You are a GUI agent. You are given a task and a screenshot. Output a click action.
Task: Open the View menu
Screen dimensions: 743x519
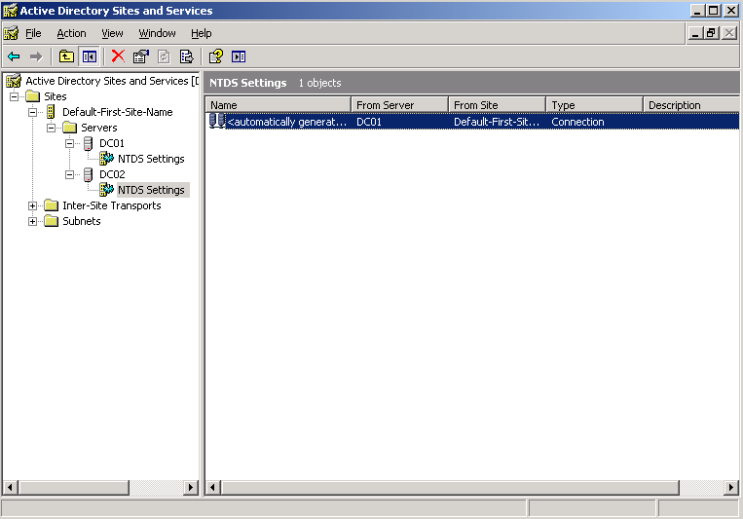pyautogui.click(x=112, y=33)
